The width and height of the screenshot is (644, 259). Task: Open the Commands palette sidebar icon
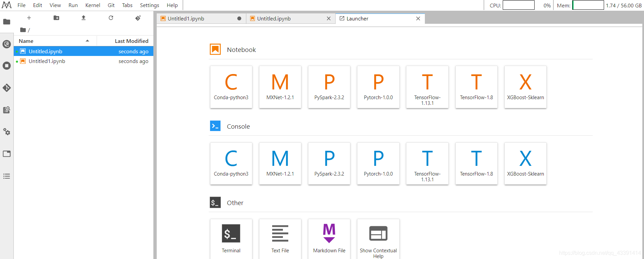pyautogui.click(x=7, y=110)
